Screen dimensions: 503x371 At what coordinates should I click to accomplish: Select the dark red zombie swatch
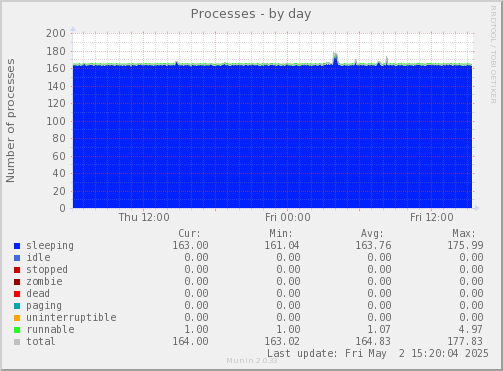[17, 282]
